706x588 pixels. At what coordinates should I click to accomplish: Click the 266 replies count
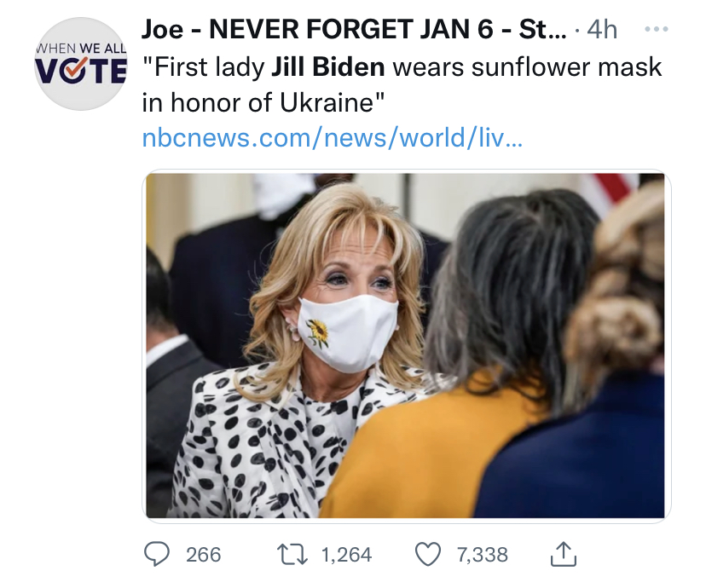tap(203, 555)
